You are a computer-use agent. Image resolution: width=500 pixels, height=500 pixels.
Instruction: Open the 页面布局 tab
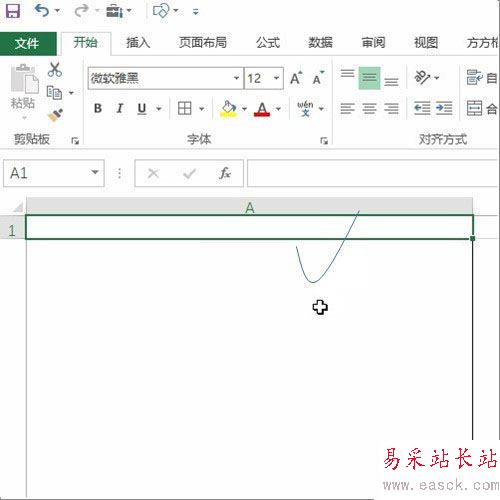203,43
